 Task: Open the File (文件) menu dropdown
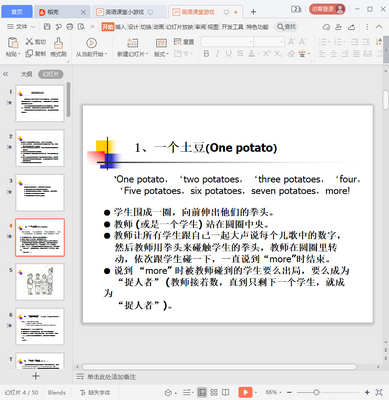click(21, 27)
